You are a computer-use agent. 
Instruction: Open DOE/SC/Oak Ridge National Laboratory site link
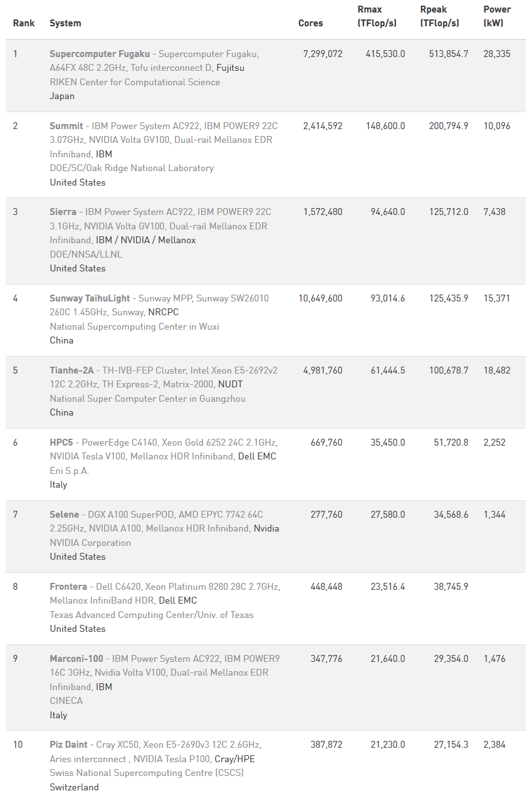coord(132,168)
